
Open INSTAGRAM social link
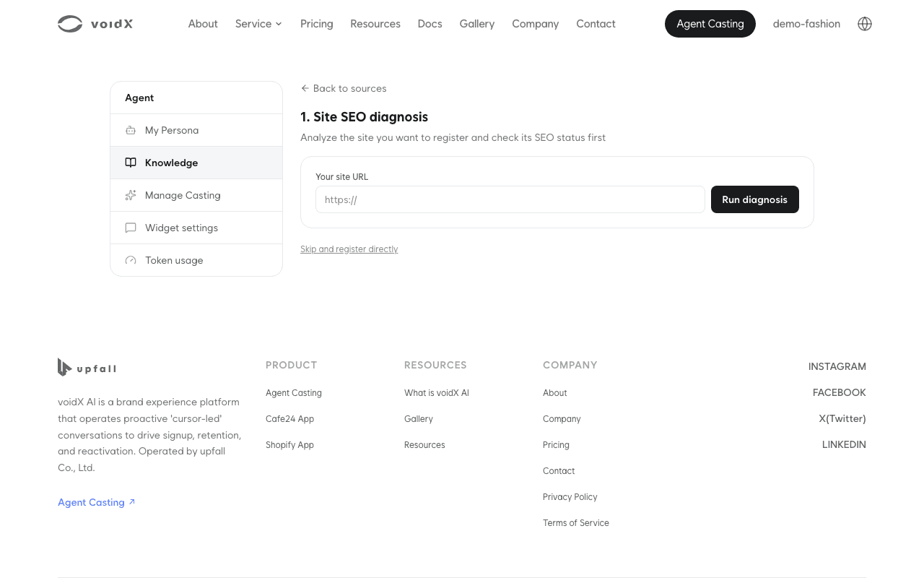837,366
